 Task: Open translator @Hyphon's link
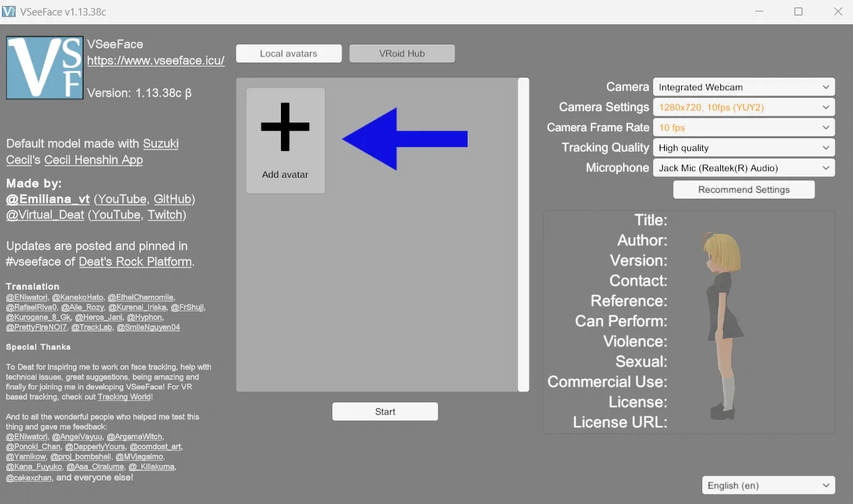click(x=144, y=317)
